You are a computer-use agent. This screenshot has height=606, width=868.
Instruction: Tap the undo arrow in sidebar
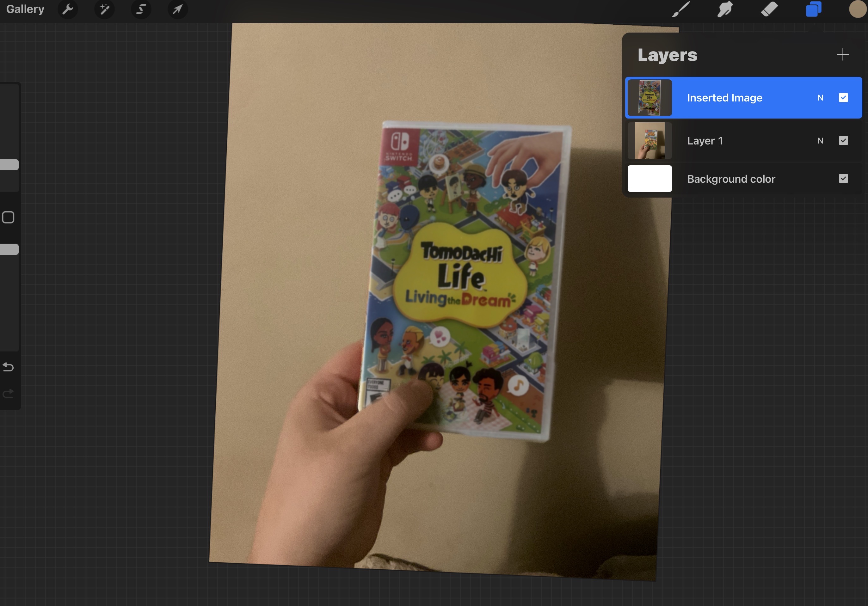[x=8, y=367]
